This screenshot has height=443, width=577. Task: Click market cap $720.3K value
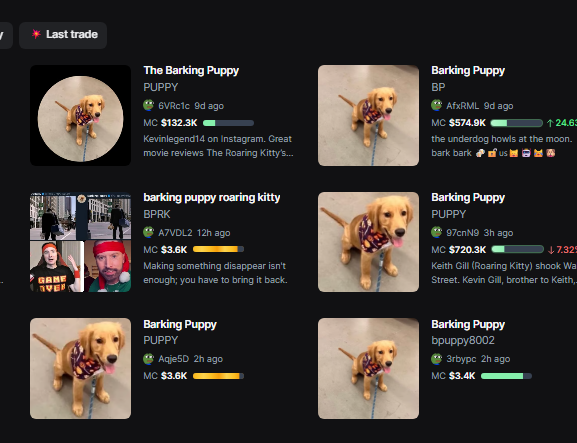pos(467,250)
